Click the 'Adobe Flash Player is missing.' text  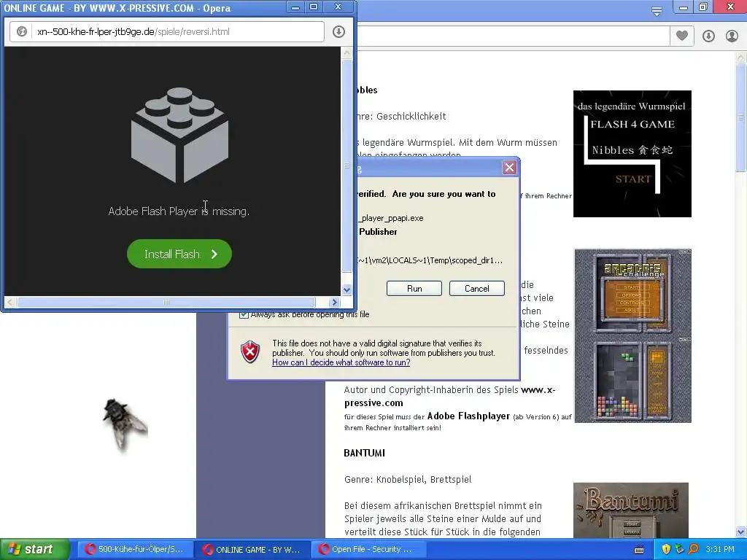[179, 211]
